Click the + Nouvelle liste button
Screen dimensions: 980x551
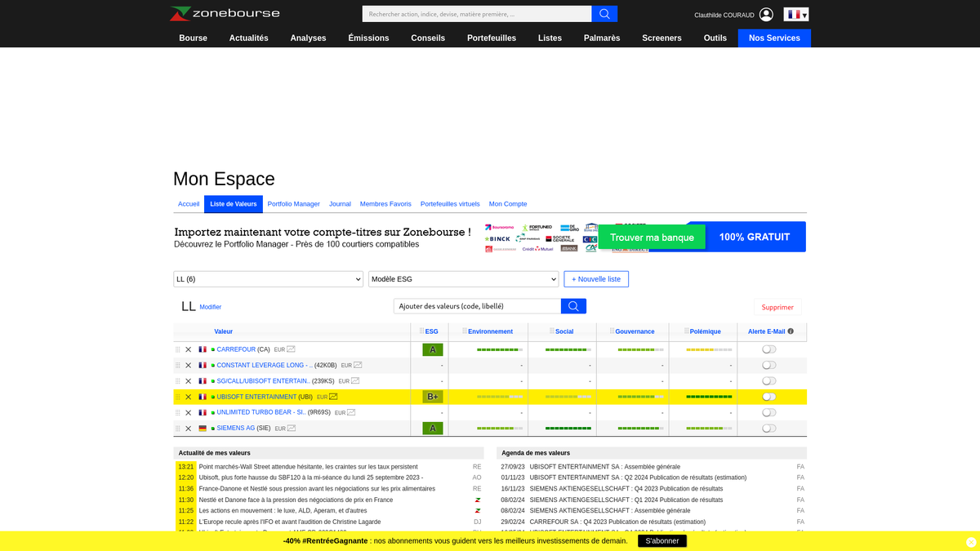click(596, 279)
